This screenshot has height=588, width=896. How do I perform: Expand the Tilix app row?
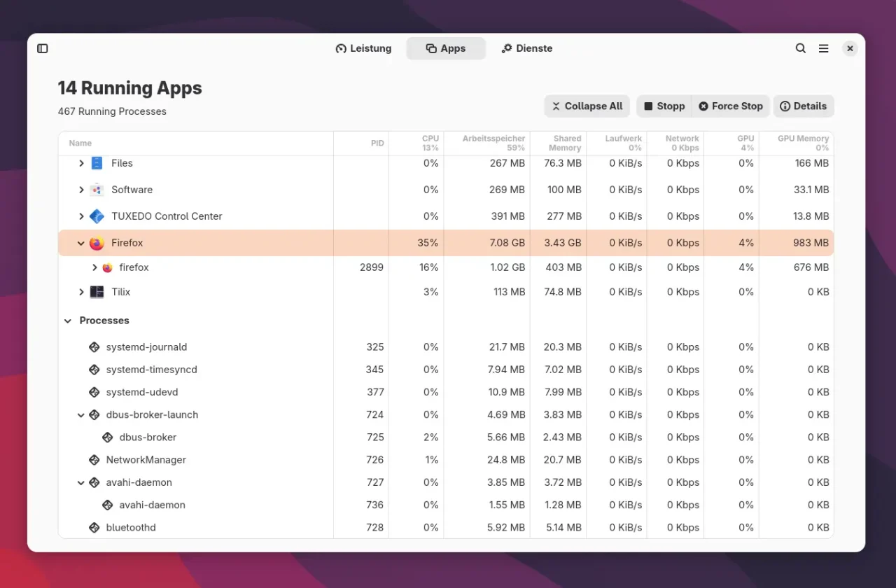81,292
